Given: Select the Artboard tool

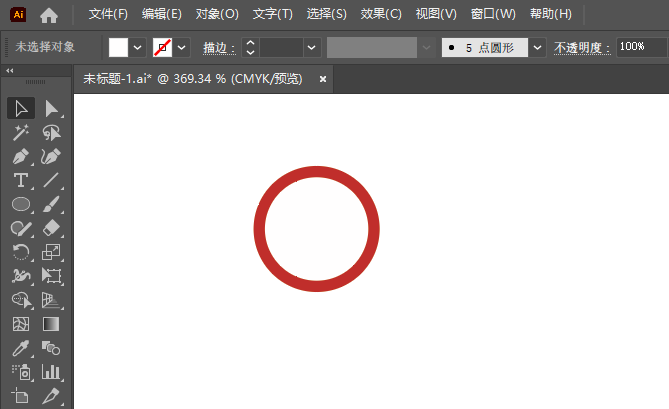Looking at the screenshot, I should (21, 396).
